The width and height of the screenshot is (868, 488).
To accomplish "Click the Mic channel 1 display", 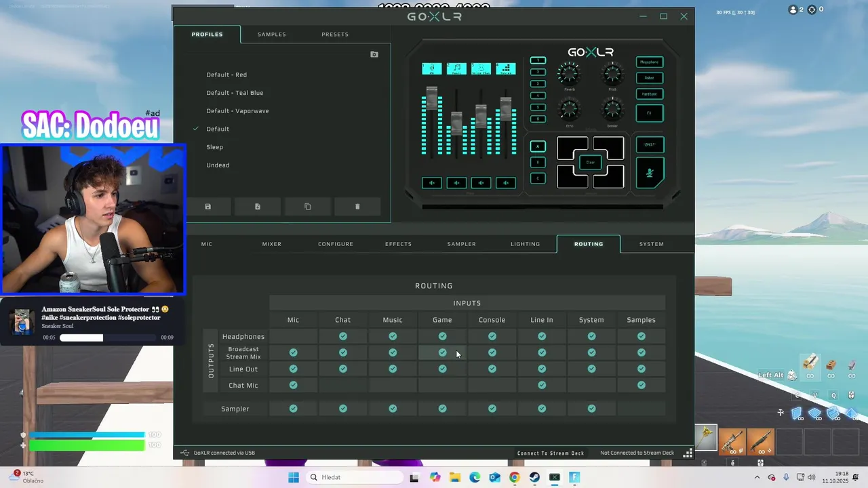I will coord(432,68).
